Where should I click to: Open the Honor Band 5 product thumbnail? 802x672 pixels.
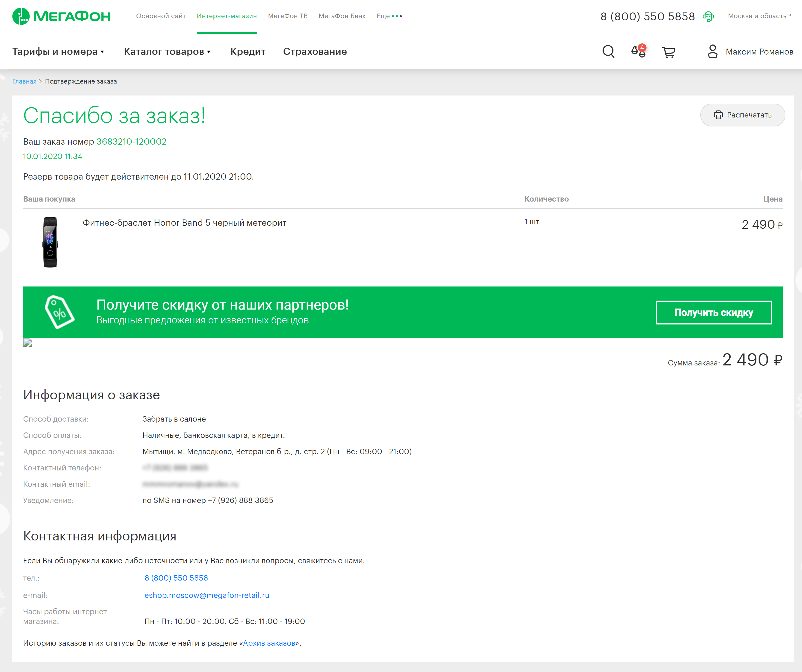pyautogui.click(x=50, y=243)
